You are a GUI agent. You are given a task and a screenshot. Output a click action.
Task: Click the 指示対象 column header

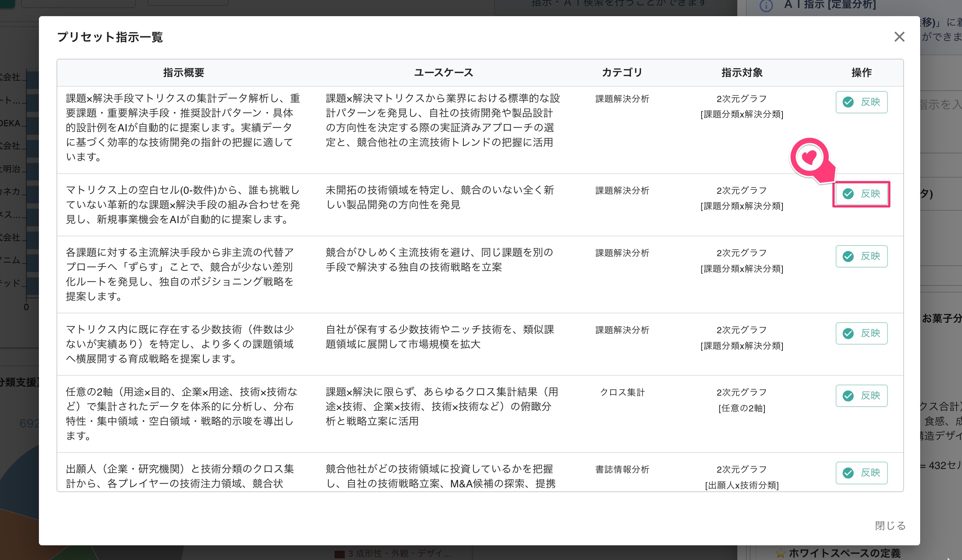[x=742, y=73]
